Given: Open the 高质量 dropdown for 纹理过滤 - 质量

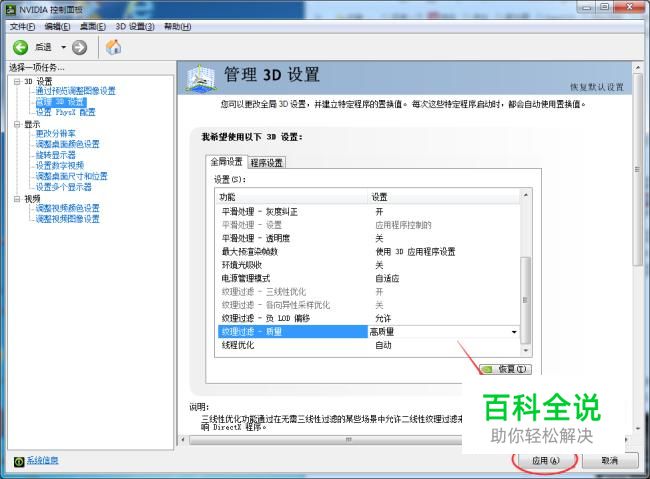Looking at the screenshot, I should coord(514,332).
